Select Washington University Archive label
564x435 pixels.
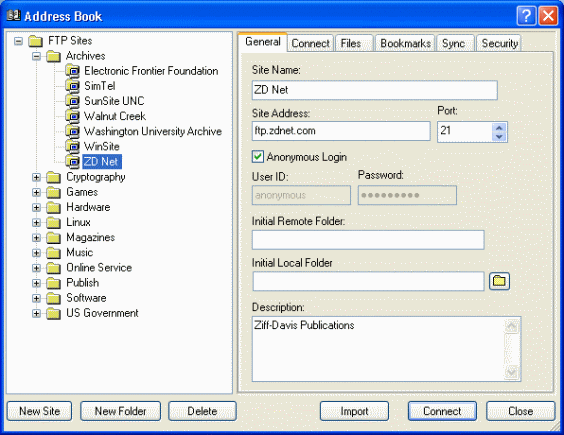153,131
